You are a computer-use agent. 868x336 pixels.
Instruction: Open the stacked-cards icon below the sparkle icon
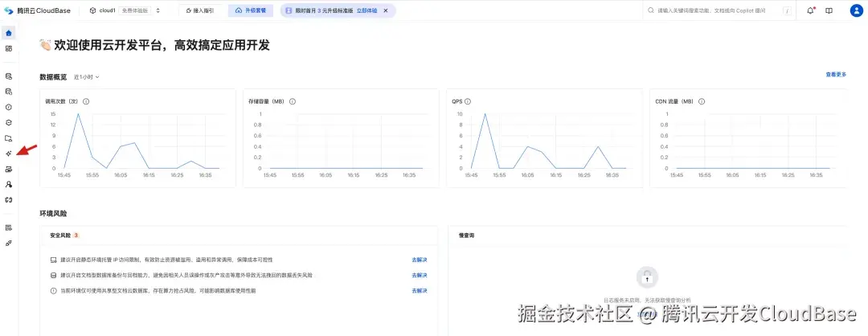click(x=8, y=169)
